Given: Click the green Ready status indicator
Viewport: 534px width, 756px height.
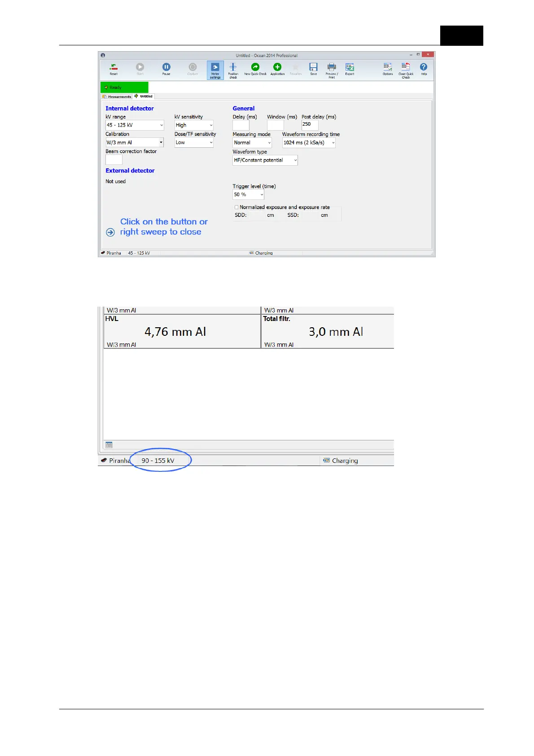Looking at the screenshot, I should pos(124,88).
